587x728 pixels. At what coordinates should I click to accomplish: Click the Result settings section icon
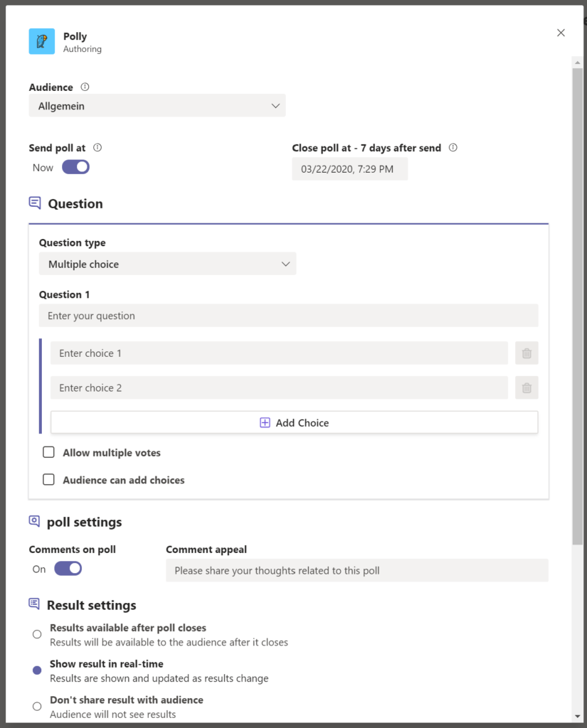click(35, 604)
